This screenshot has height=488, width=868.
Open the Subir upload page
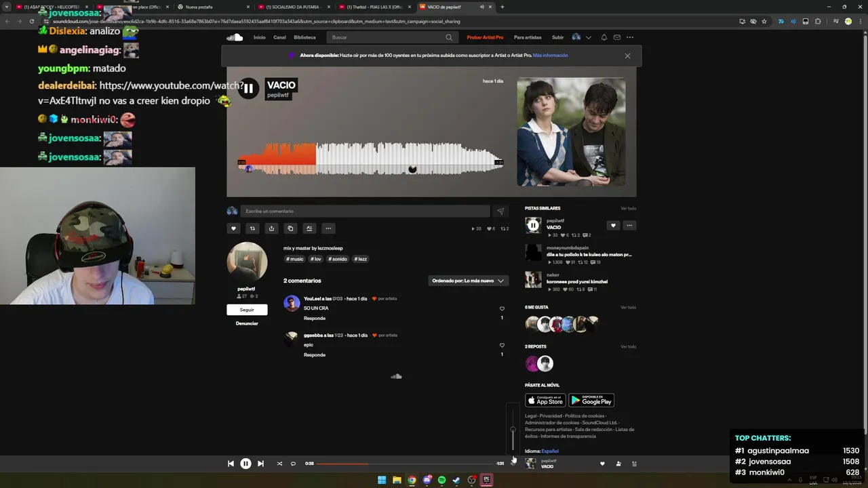coord(557,37)
